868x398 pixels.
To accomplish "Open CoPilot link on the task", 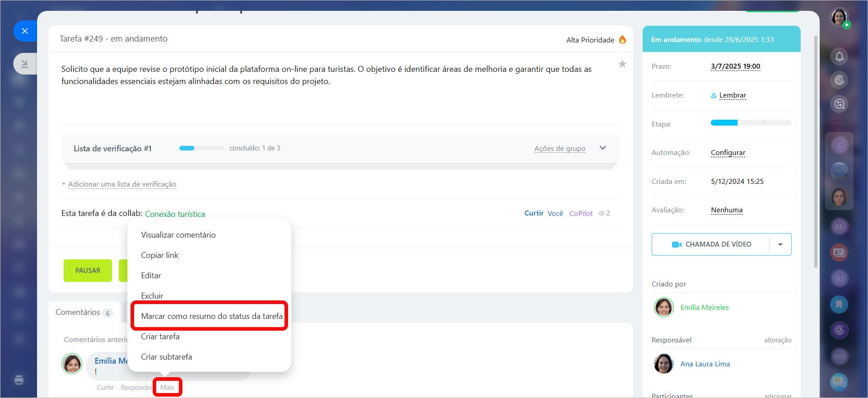I will [581, 213].
